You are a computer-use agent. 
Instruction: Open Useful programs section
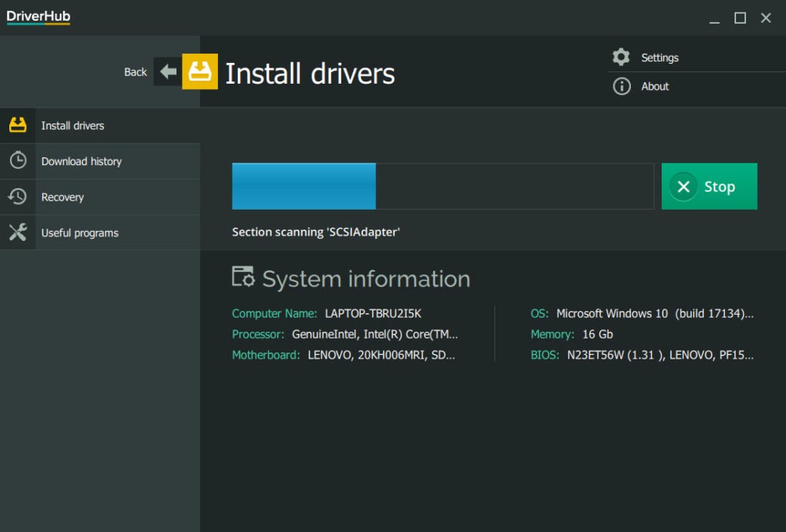(101, 233)
